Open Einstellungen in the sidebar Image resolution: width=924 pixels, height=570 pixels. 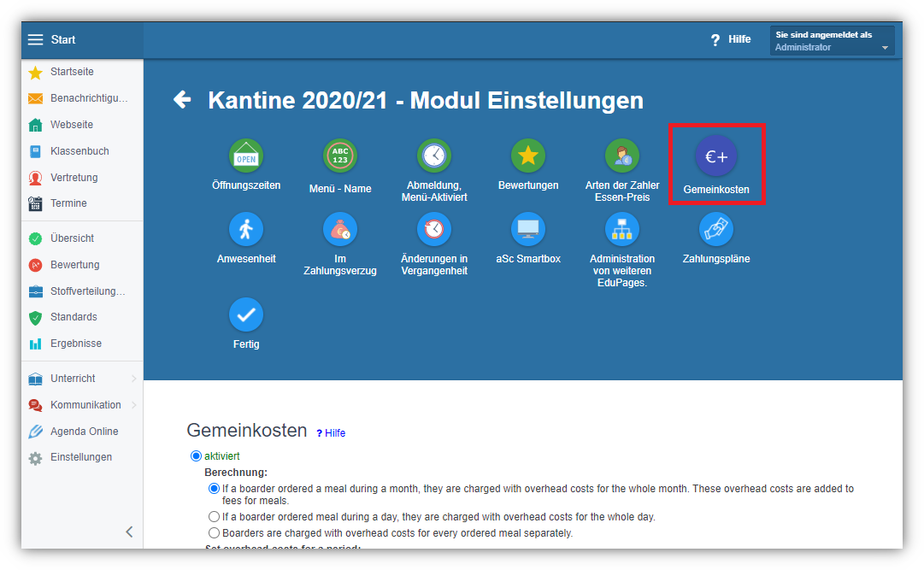tap(80, 457)
